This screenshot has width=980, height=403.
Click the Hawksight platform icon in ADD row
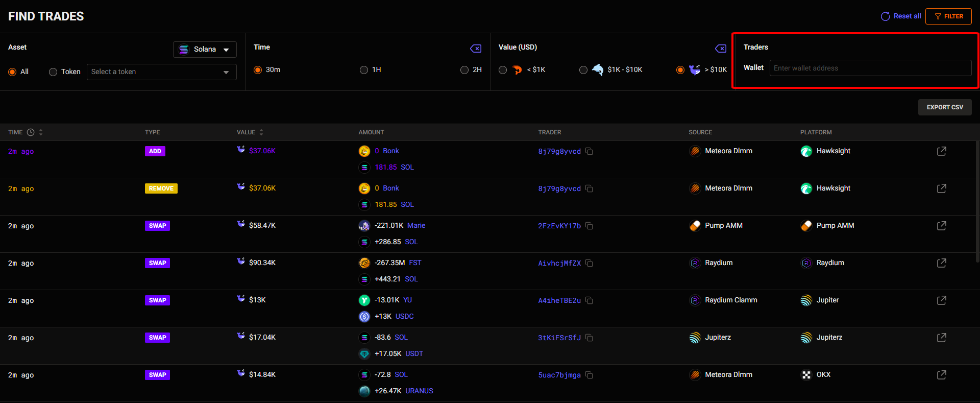(x=806, y=151)
